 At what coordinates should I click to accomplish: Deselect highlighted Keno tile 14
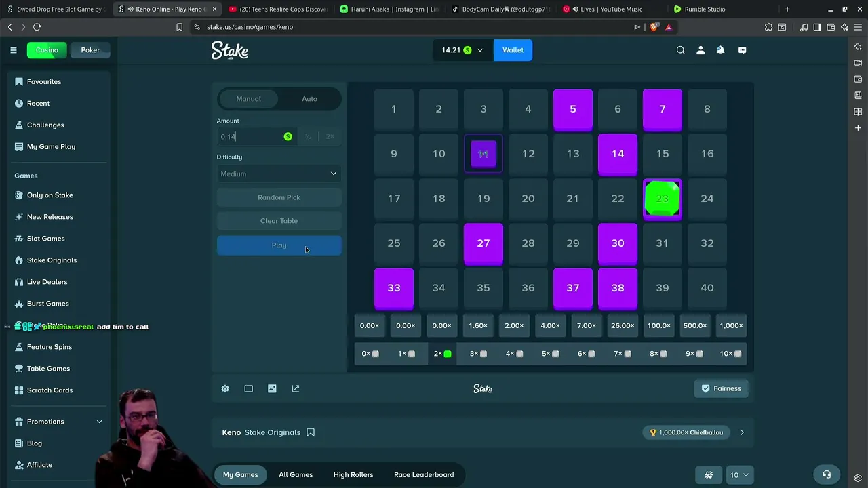tap(618, 154)
